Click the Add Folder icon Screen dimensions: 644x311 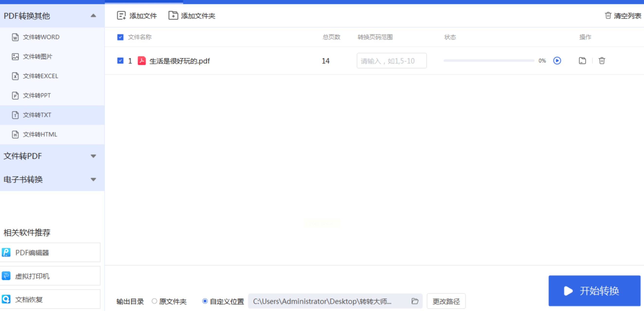(173, 16)
